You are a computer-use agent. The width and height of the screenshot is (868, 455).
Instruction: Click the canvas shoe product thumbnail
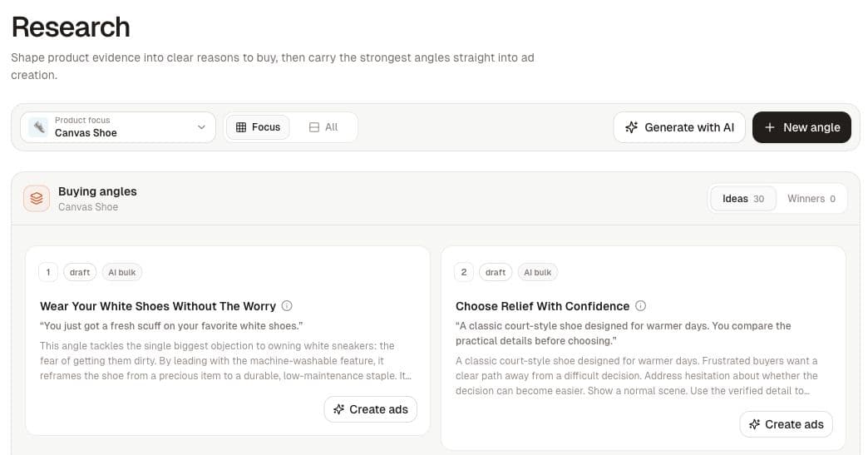coord(38,127)
